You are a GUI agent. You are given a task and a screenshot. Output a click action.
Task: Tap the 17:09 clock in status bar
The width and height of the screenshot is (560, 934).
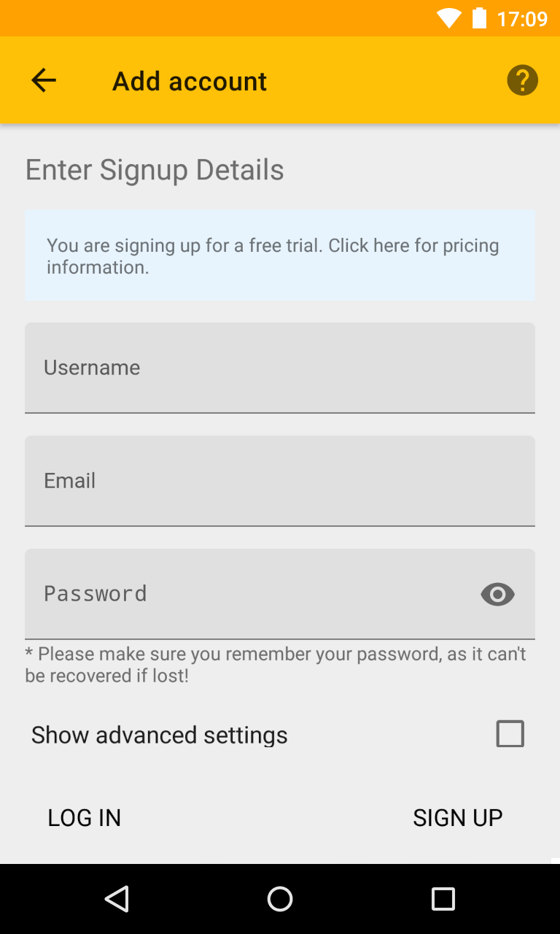[522, 18]
